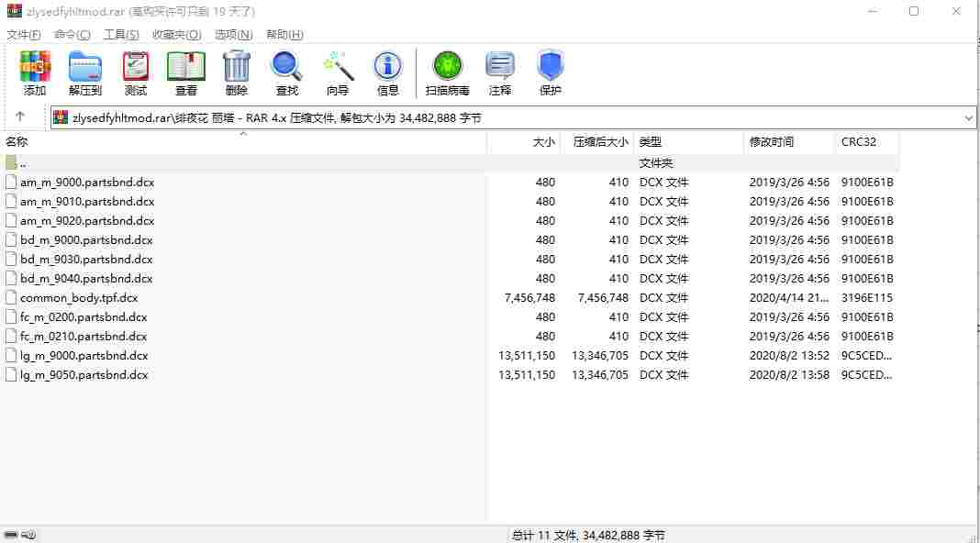The height and width of the screenshot is (543, 980).
Task: Click the 扫描病毒 (Virus Scan) icon
Action: [448, 66]
